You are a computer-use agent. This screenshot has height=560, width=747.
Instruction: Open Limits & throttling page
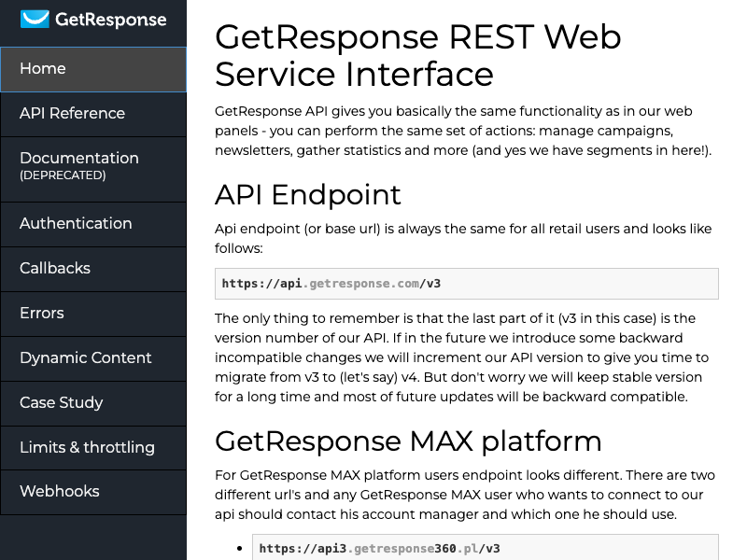(x=93, y=448)
